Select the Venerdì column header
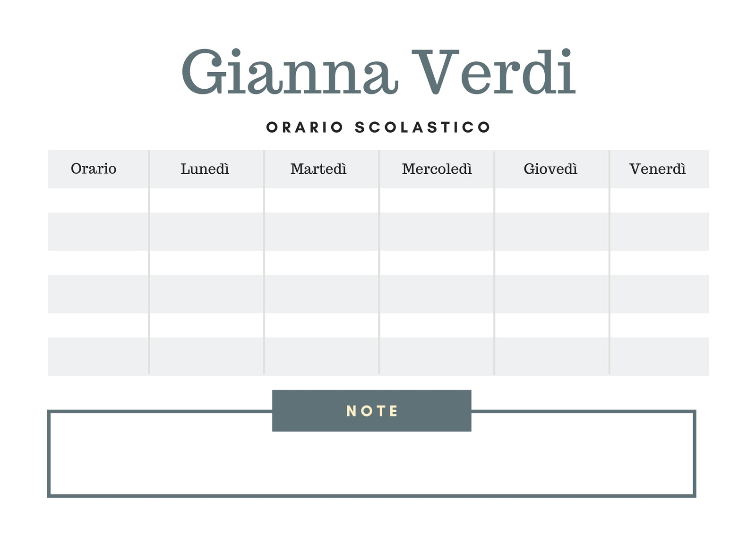This screenshot has width=756, height=534. tap(657, 169)
